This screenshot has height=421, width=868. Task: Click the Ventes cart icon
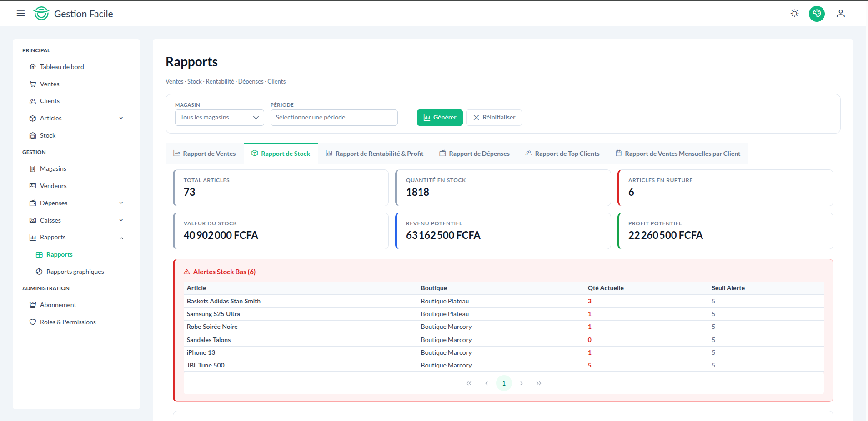click(x=33, y=84)
